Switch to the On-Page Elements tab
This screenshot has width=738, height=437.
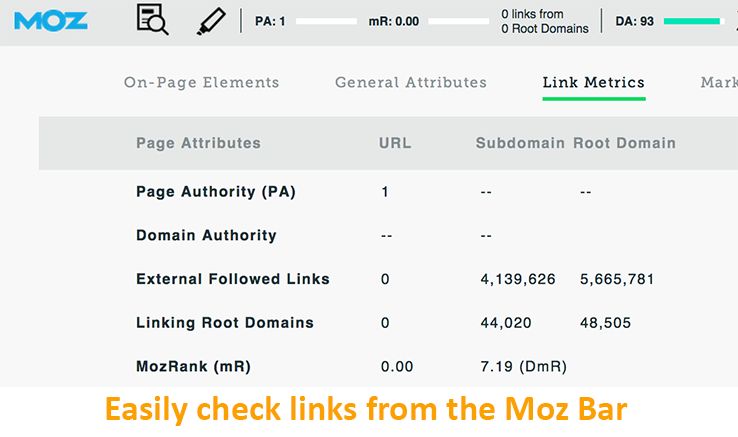202,83
